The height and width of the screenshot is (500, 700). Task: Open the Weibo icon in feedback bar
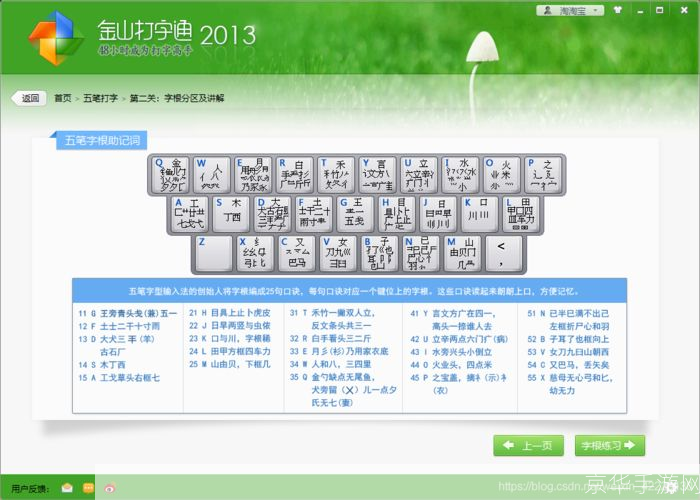point(110,488)
